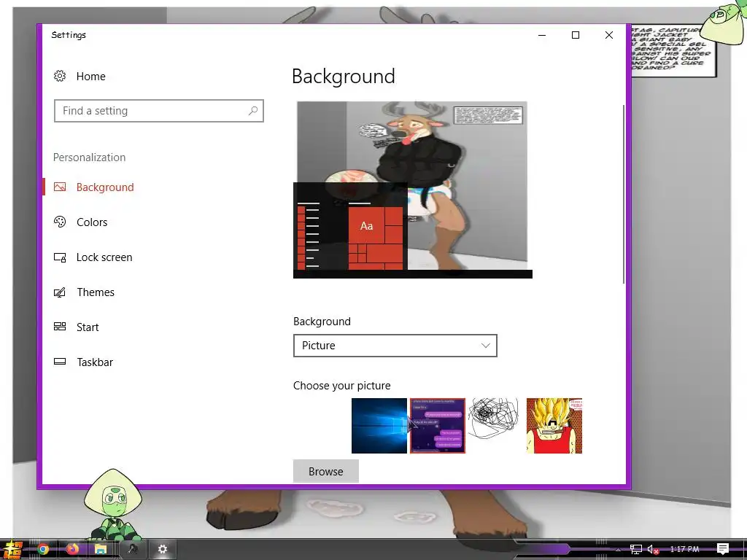Click the search magnifier icon

pyautogui.click(x=253, y=111)
